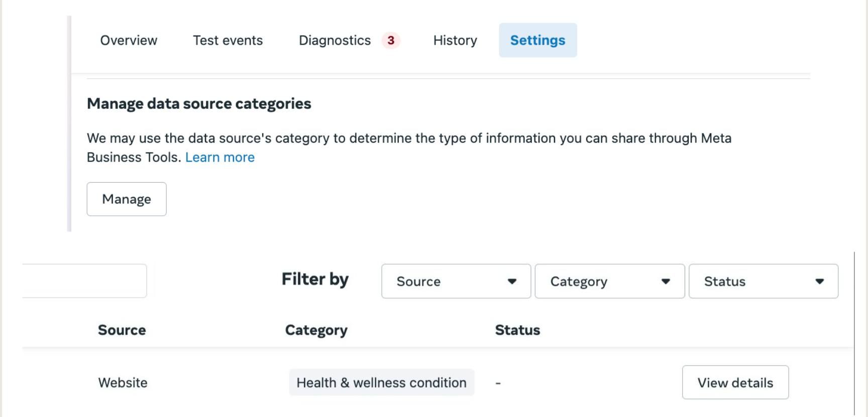Open the Category filter dropdown
The height and width of the screenshot is (417, 868).
point(609,281)
